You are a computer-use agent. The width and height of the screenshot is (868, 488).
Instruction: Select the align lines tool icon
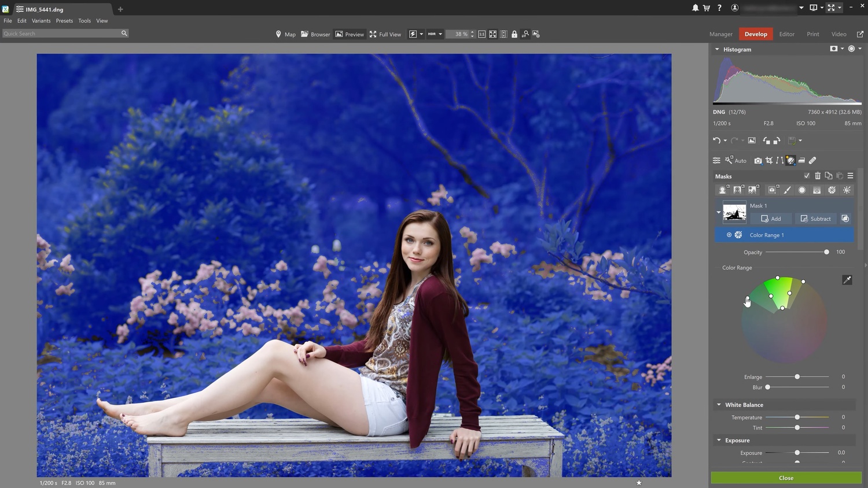[x=779, y=160]
